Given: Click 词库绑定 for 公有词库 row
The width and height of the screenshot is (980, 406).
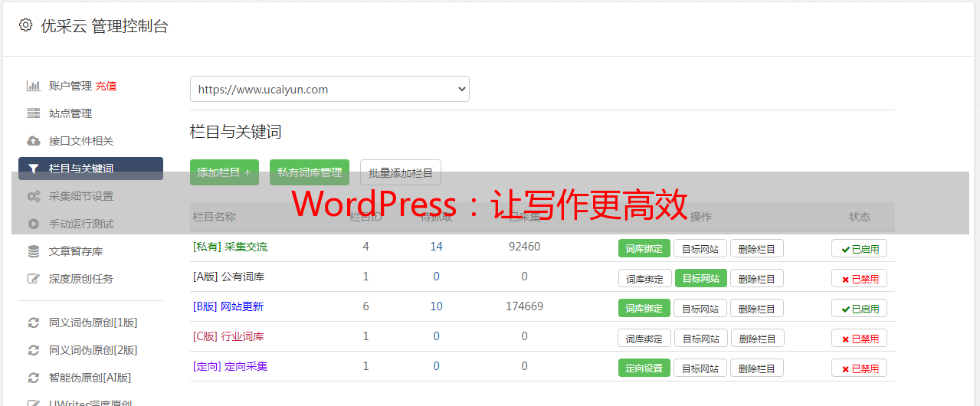Looking at the screenshot, I should tap(644, 278).
